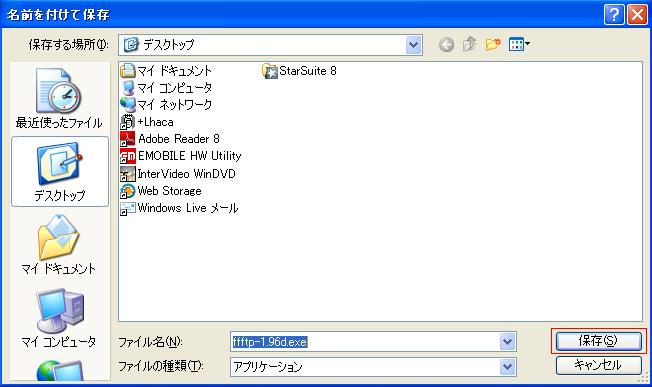Expand the 保存する場所 dropdown
The image size is (652, 387).
(413, 44)
